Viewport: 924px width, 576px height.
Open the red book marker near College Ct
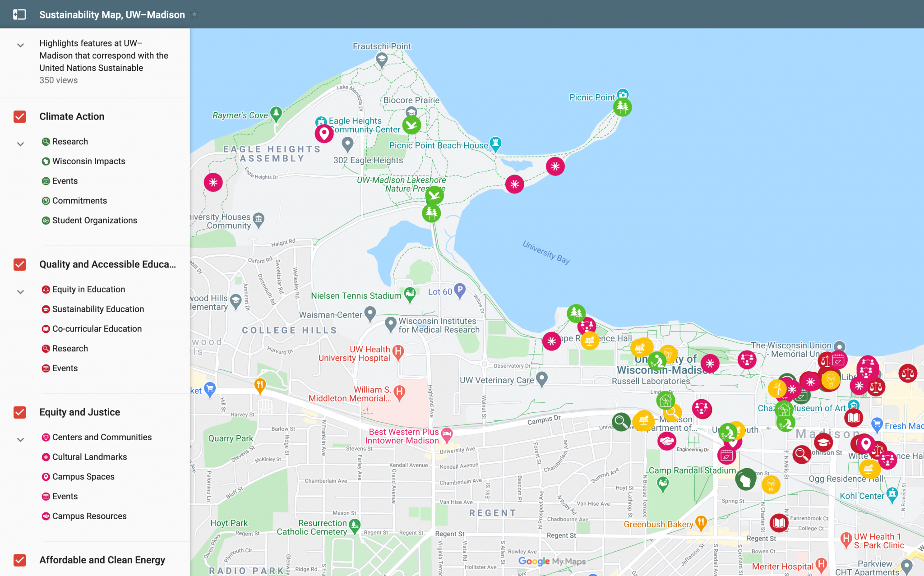click(x=779, y=523)
